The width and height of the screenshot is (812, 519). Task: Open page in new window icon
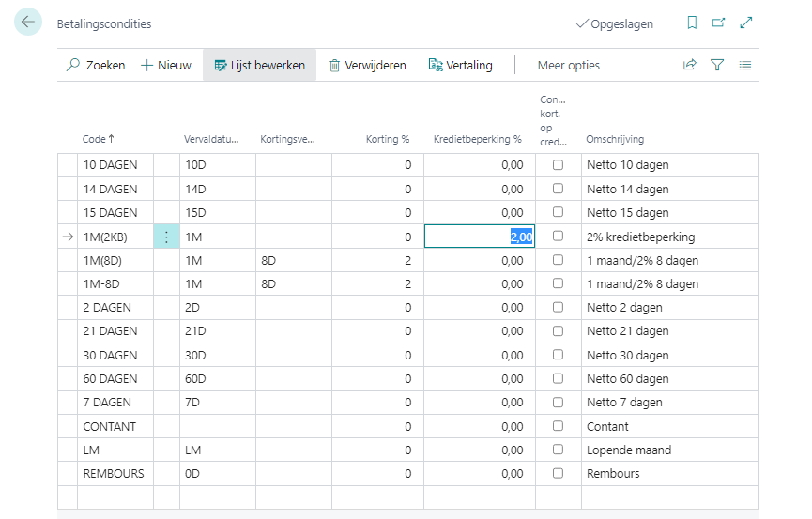coord(719,23)
